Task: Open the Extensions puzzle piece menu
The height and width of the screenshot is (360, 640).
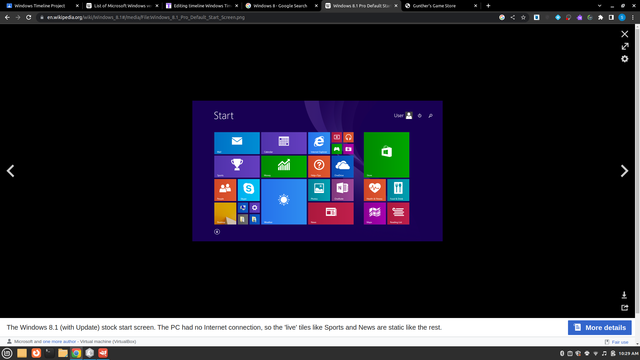Action: tap(600, 18)
